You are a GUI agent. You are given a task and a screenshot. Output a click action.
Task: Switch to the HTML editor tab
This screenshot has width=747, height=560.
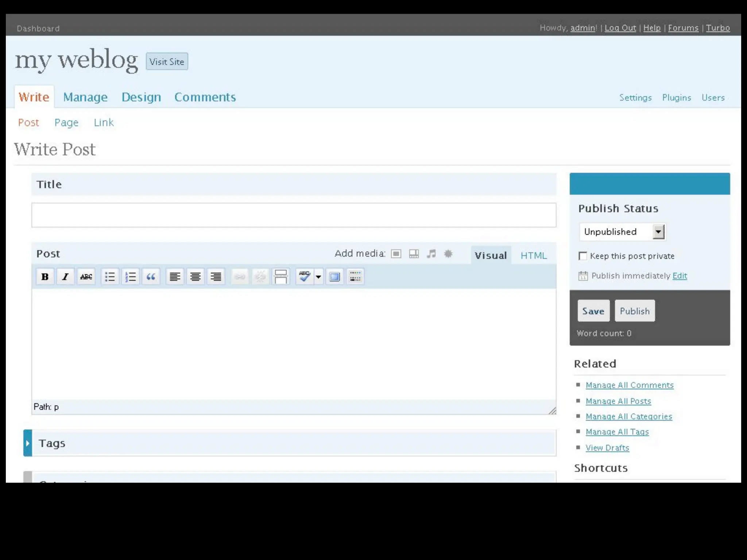(x=534, y=256)
